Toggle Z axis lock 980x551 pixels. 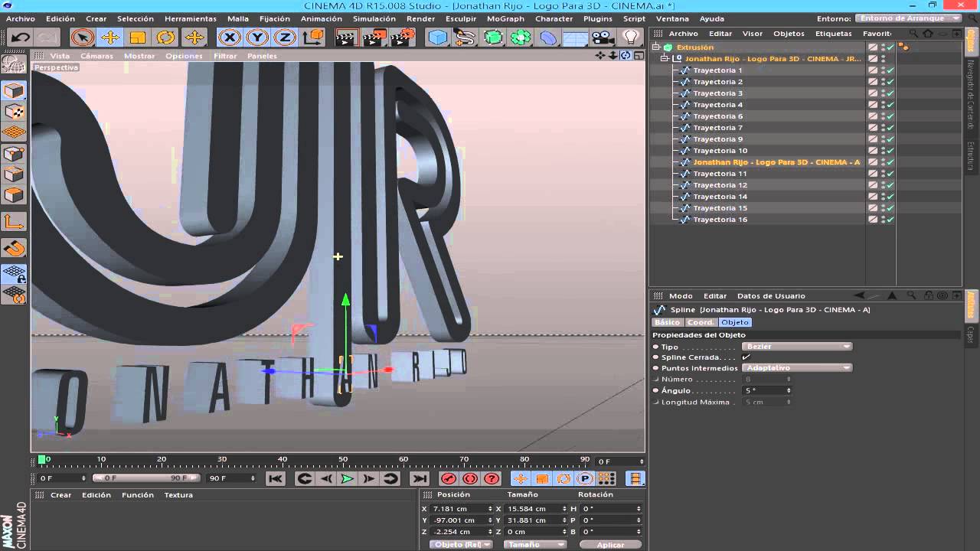285,37
